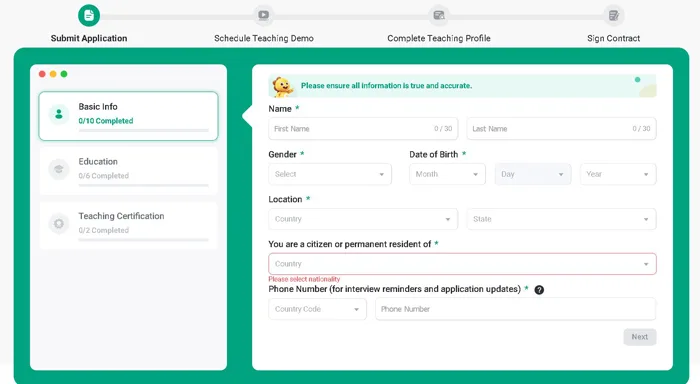Select the Schedule Teaching Demo step label
700x384 pixels.
pos(264,38)
